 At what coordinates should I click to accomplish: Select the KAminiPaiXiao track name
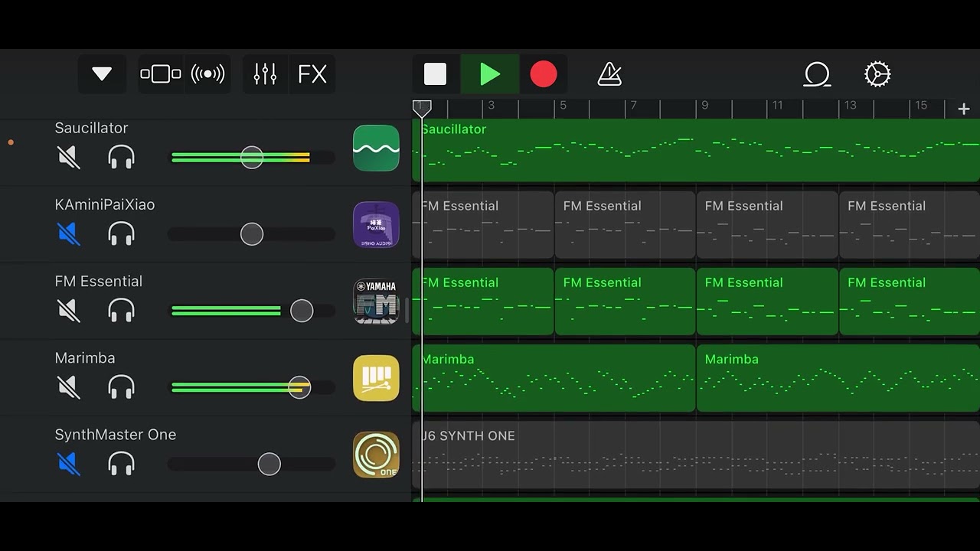tap(105, 204)
